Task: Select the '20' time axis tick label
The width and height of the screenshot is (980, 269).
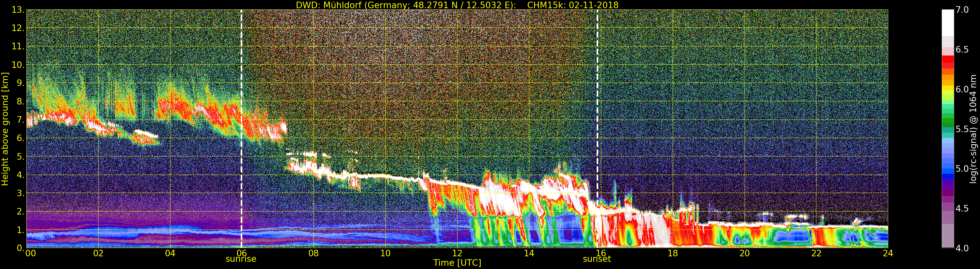Action: click(745, 253)
